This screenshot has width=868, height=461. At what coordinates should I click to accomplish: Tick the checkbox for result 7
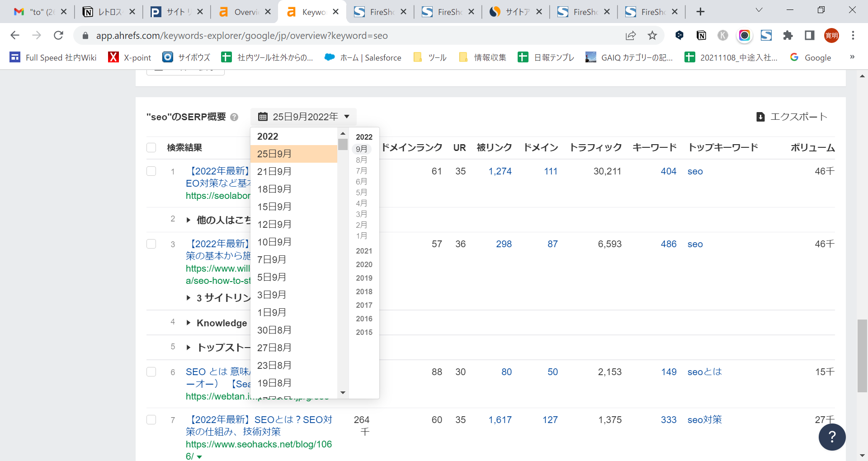151,420
